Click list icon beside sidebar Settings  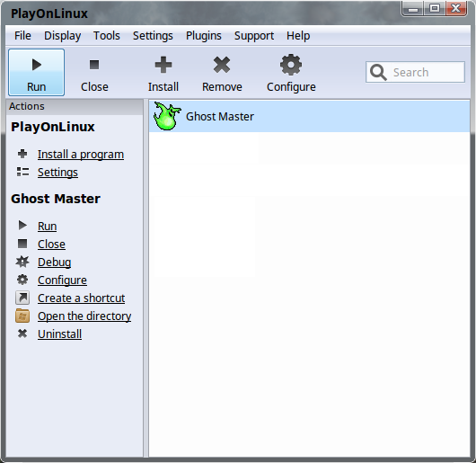pos(22,172)
